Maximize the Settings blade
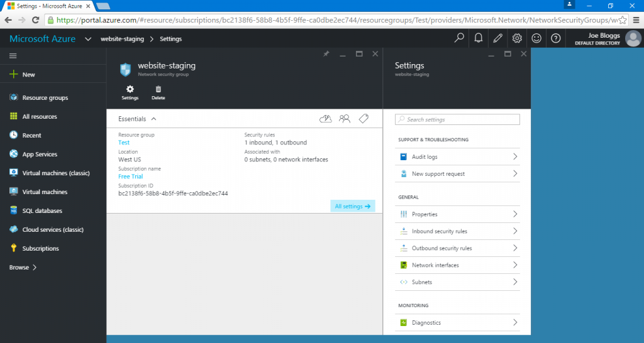 click(508, 54)
